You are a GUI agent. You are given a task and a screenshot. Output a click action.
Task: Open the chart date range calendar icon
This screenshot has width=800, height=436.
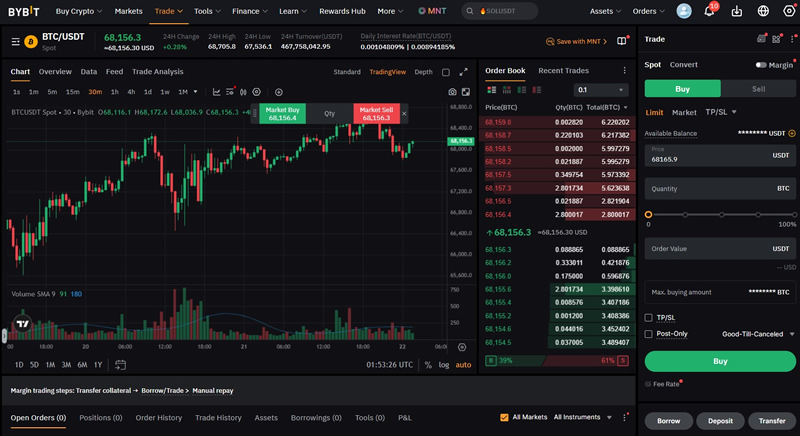[120, 365]
